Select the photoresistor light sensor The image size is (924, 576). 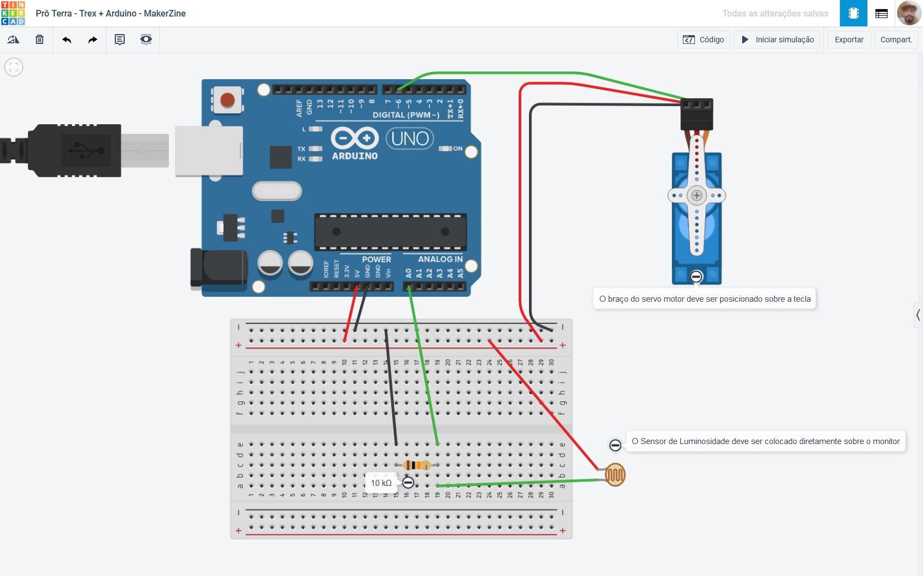[x=615, y=475]
